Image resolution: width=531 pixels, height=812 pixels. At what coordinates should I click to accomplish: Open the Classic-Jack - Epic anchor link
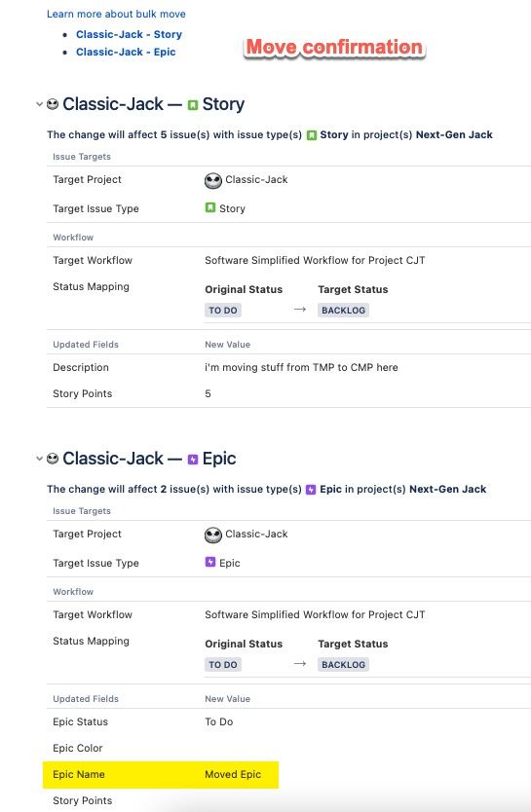tap(126, 52)
